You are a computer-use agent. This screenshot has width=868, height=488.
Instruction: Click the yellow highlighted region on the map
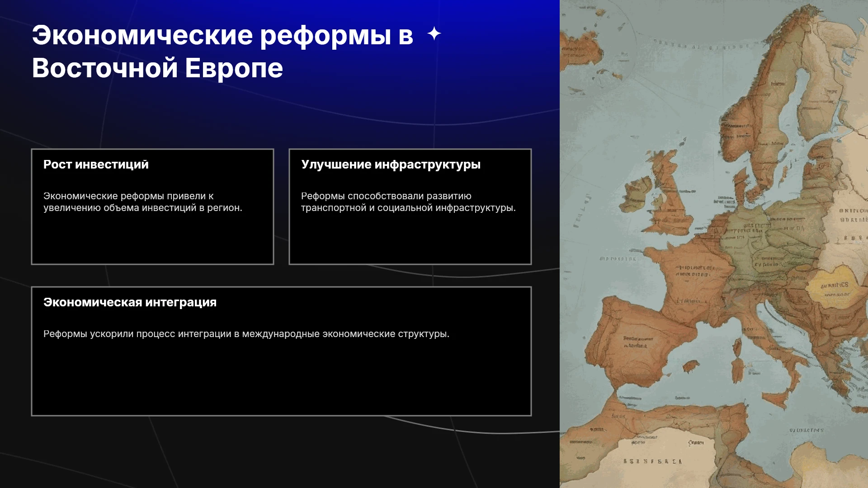coord(832,287)
